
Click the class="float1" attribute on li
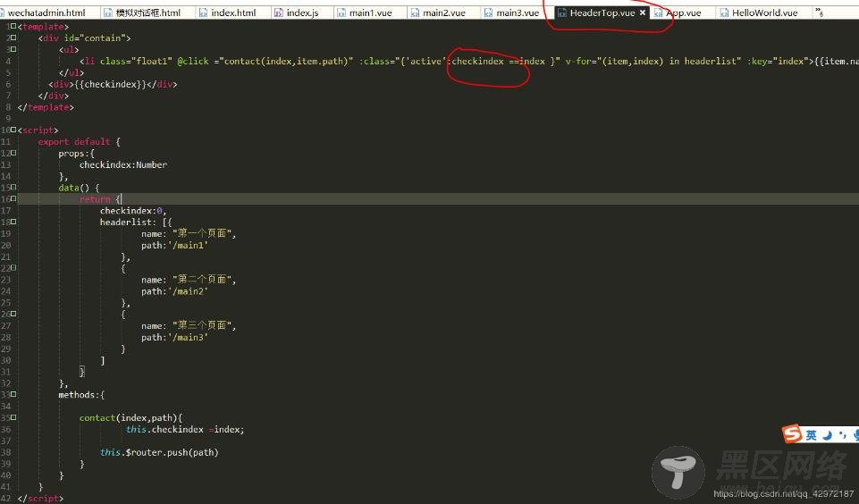pyautogui.click(x=137, y=61)
